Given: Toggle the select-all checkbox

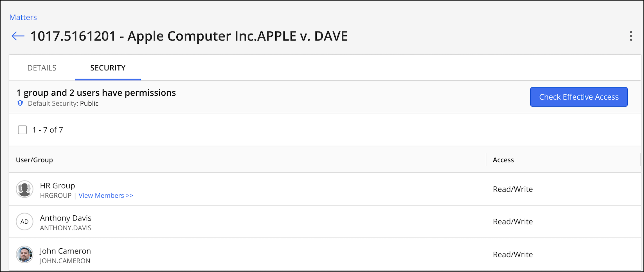Looking at the screenshot, I should [x=22, y=130].
